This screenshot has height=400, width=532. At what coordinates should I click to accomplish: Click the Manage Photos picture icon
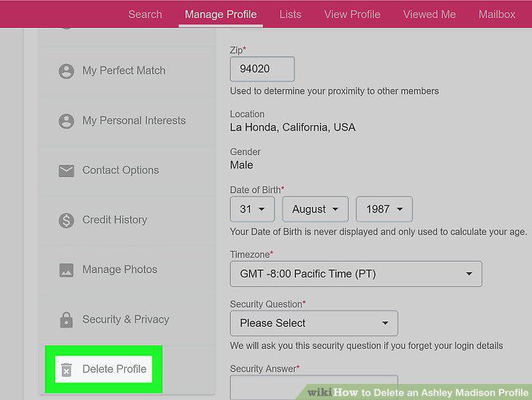click(66, 270)
